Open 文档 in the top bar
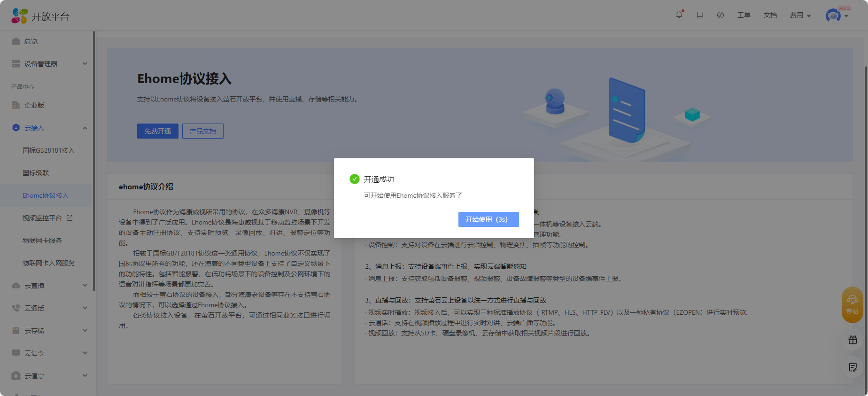This screenshot has width=868, height=396. coord(770,15)
